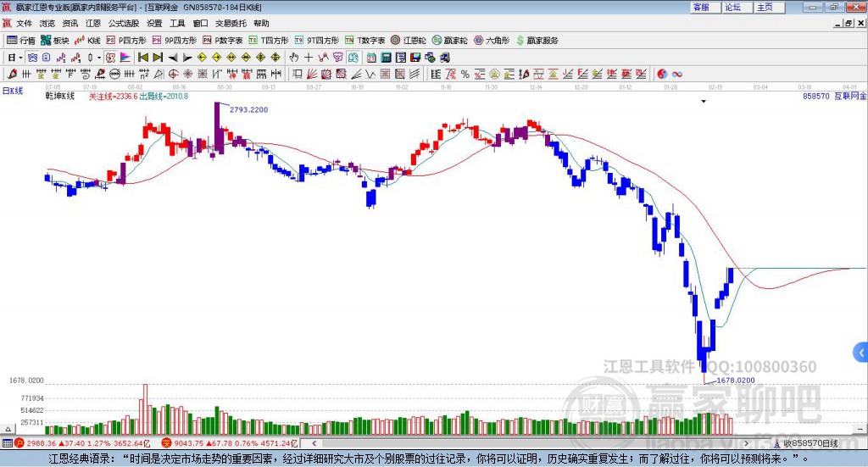Open the P四方形 tool
Screen dimensions: 868x467
(126, 41)
